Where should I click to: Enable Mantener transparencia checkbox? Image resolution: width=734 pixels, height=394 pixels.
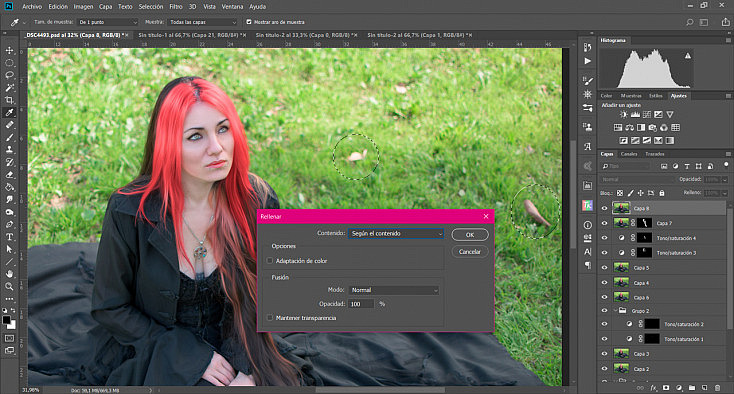pyautogui.click(x=270, y=318)
